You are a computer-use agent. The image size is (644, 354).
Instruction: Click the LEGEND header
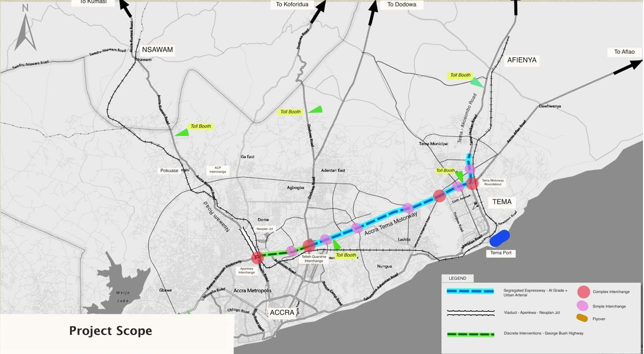457,278
